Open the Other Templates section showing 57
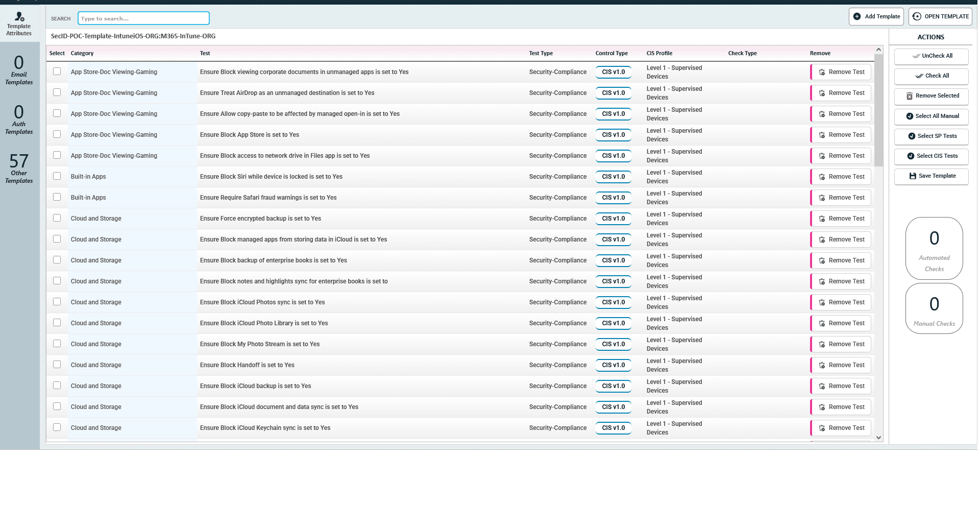Viewport: 980px width, 529px height. [19, 168]
